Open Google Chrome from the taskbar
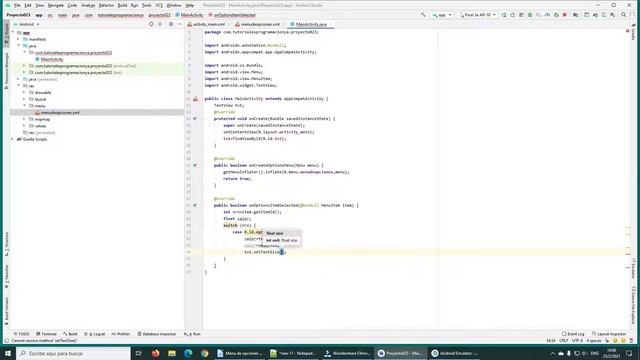640x360 pixels. click(x=204, y=353)
